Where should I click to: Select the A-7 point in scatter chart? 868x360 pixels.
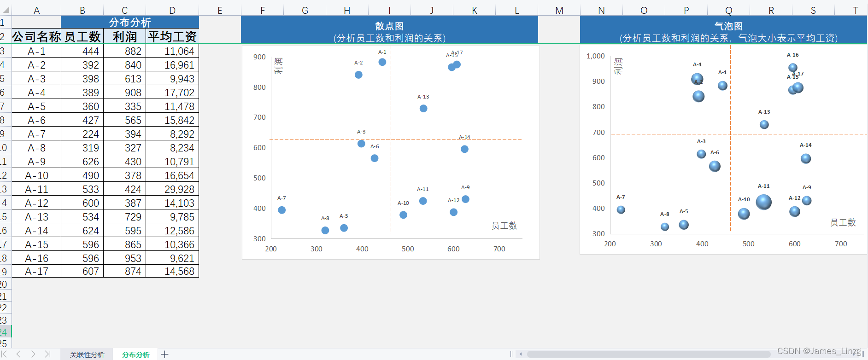[x=282, y=210]
